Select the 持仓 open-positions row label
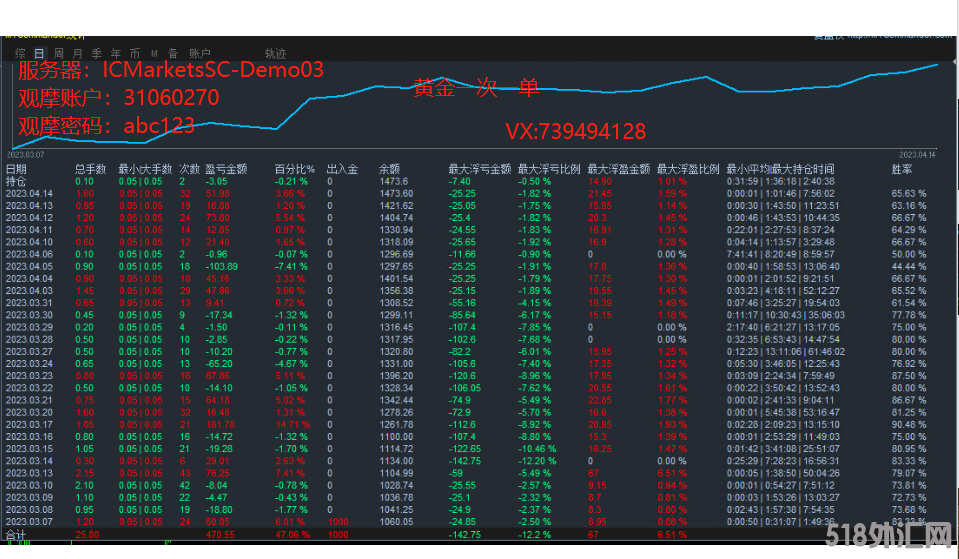 click(16, 182)
